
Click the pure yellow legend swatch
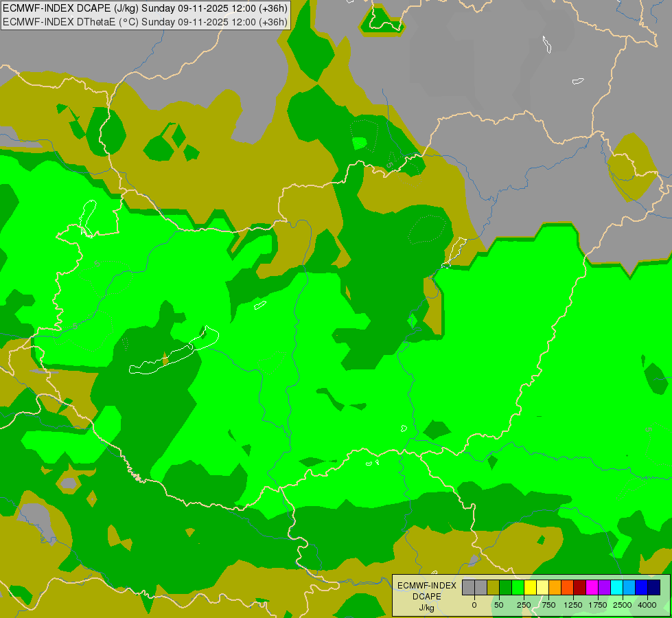(530, 587)
